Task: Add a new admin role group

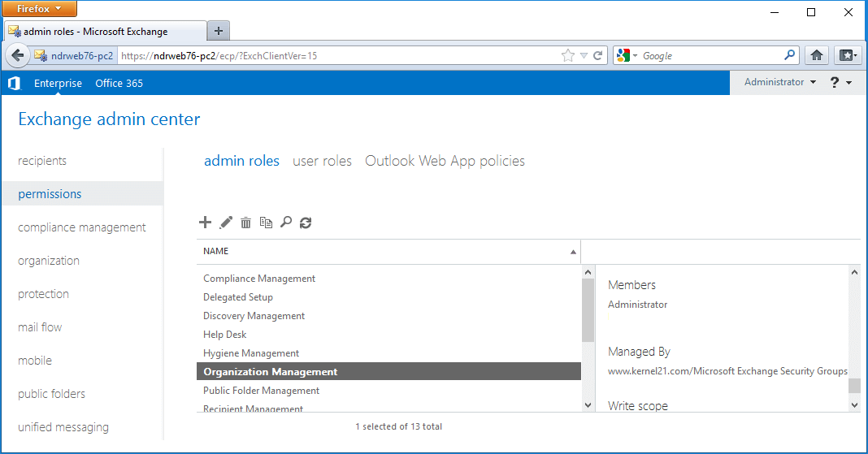Action: click(x=205, y=223)
